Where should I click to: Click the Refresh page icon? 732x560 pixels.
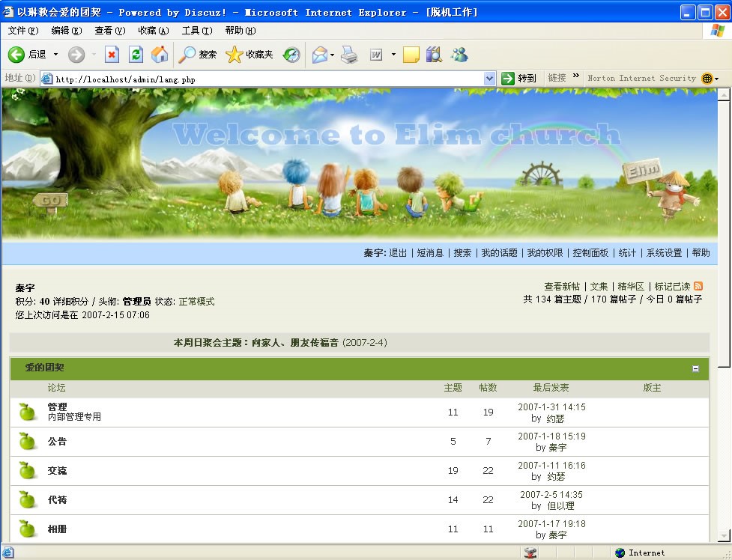coord(136,55)
